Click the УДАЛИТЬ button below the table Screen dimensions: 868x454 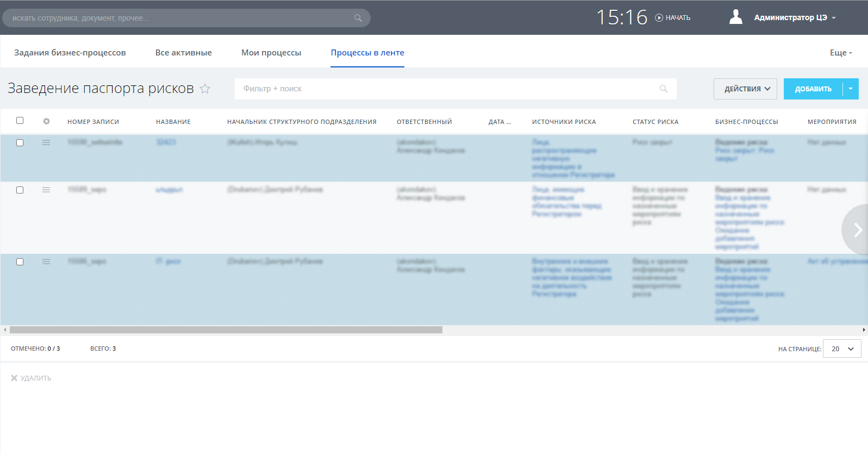[x=31, y=378]
